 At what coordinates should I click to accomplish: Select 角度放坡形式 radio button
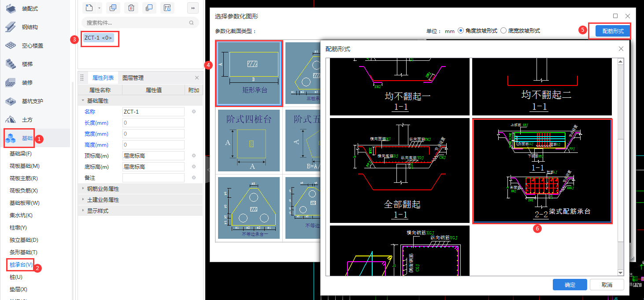click(x=461, y=31)
